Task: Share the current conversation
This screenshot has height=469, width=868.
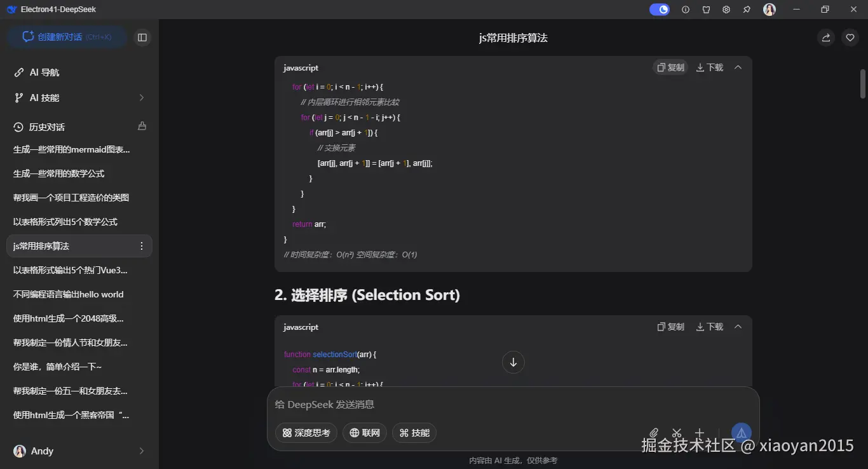Action: (x=825, y=37)
